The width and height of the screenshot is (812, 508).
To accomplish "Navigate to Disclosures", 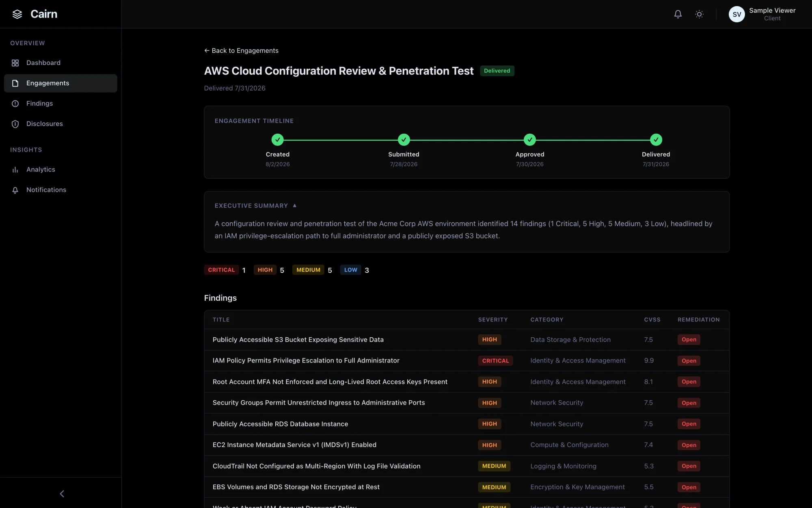I will point(60,124).
